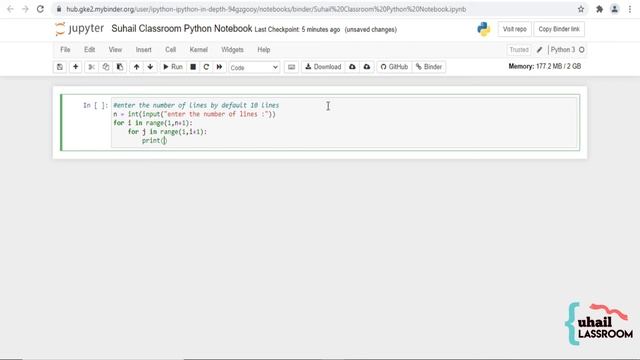Open the Widgets menu
Image resolution: width=640 pixels, height=360 pixels.
click(x=232, y=50)
